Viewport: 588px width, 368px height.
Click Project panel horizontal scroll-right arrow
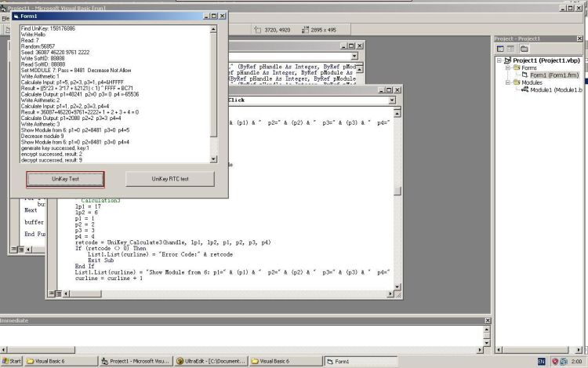pyautogui.click(x=579, y=350)
